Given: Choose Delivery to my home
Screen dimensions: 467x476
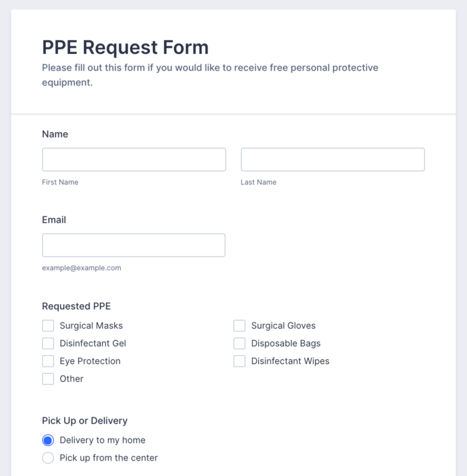Looking at the screenshot, I should pos(48,440).
